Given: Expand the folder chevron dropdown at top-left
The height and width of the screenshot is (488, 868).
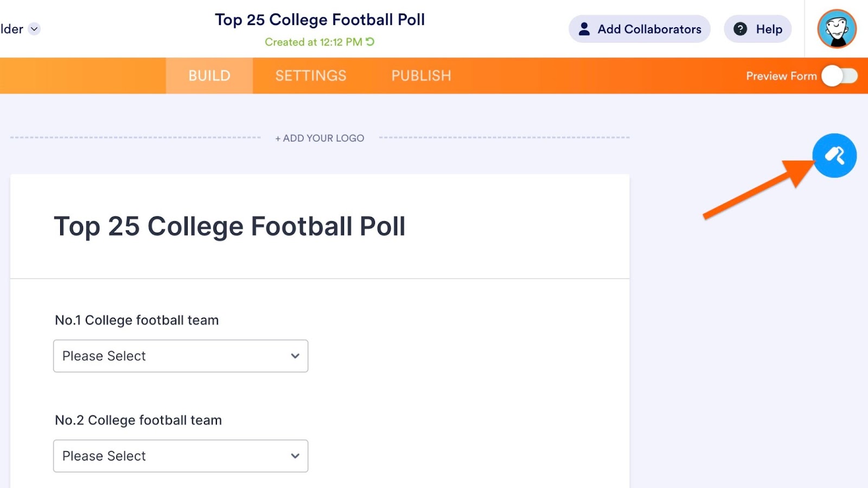Looking at the screenshot, I should click(x=34, y=29).
